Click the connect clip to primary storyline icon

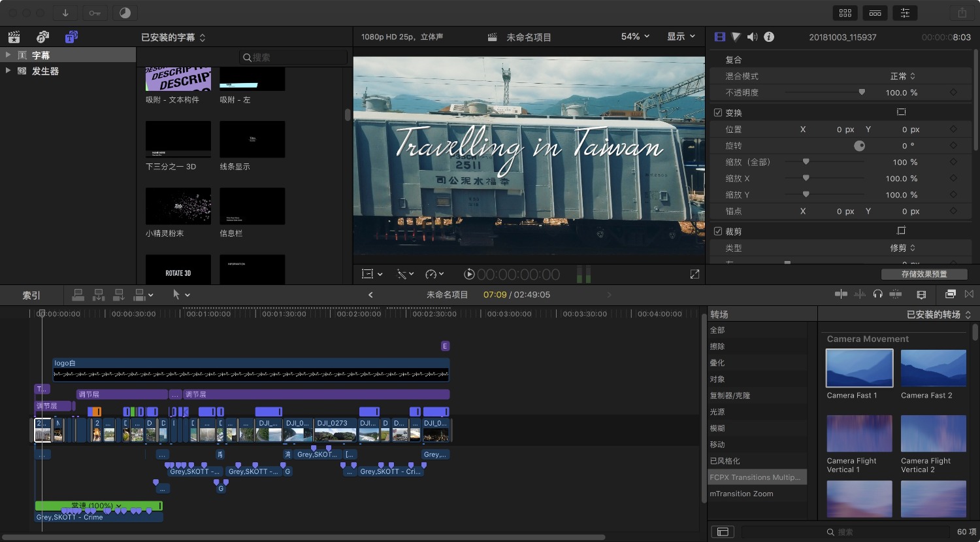click(x=78, y=295)
